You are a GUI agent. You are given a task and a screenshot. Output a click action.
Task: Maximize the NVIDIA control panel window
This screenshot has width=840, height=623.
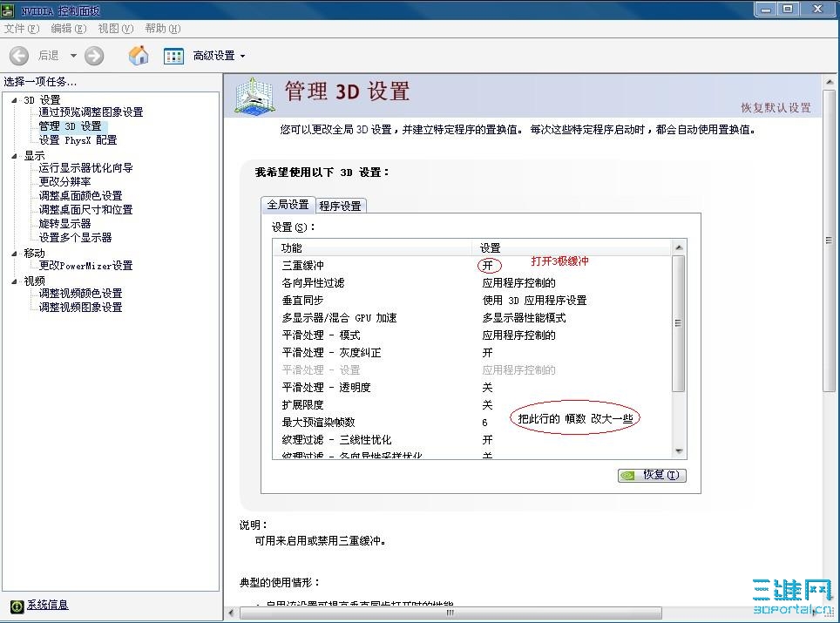[788, 9]
